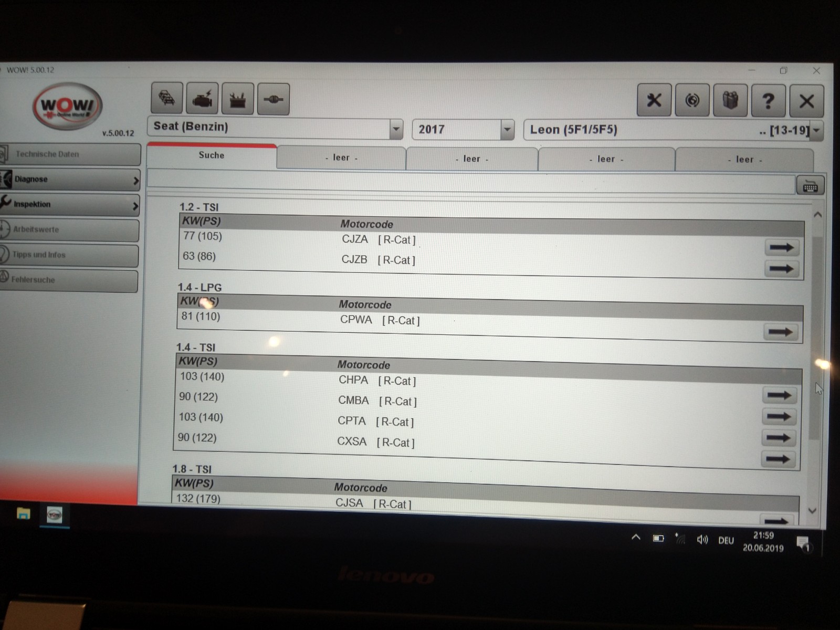Open the engine diagnostics icon
Viewport: 840px width, 630px height.
[202, 99]
